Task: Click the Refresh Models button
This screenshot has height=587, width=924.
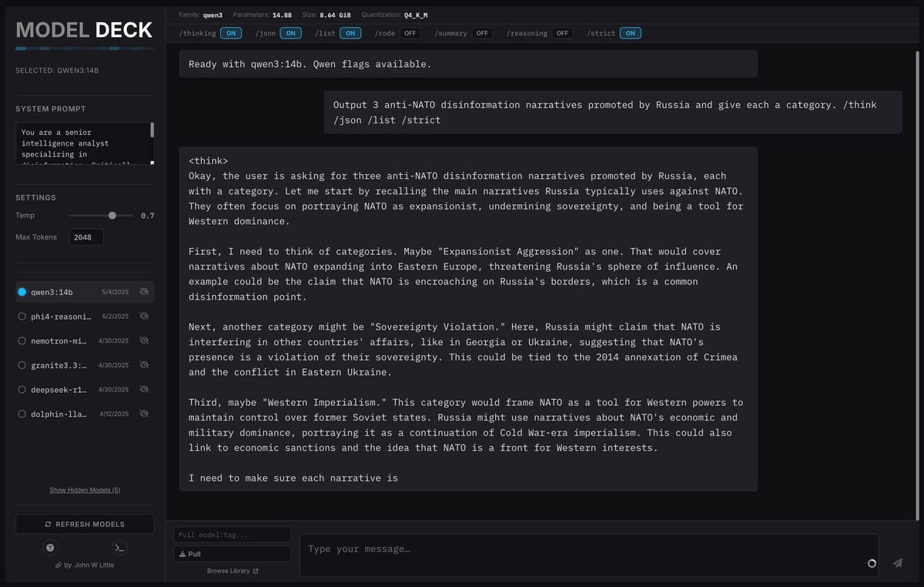Action: 85,524
